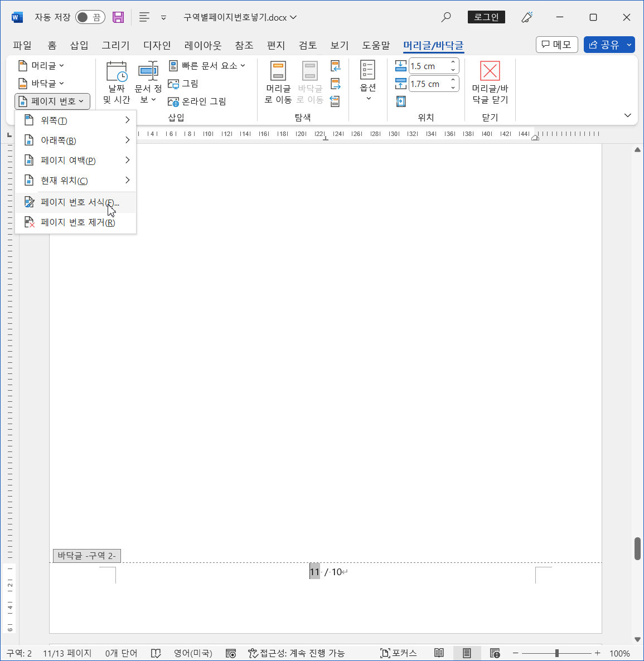Click the tab selector on ruler corner
The width and height of the screenshot is (644, 661).
(x=9, y=134)
